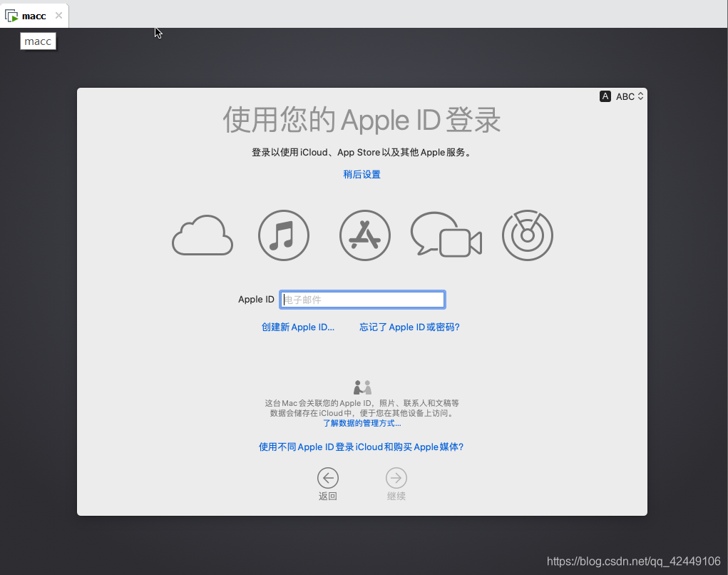Click the VM icon in macc tab
The width and height of the screenshot is (728, 575).
(x=11, y=16)
